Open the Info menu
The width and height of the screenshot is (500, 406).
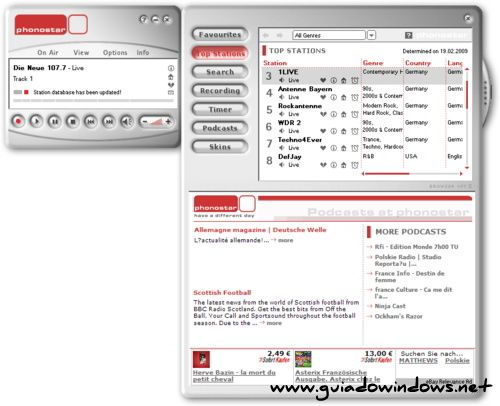(143, 53)
